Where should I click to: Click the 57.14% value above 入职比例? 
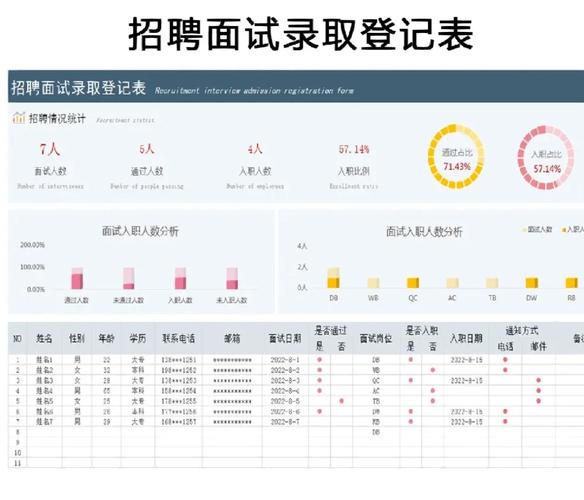[x=354, y=149]
